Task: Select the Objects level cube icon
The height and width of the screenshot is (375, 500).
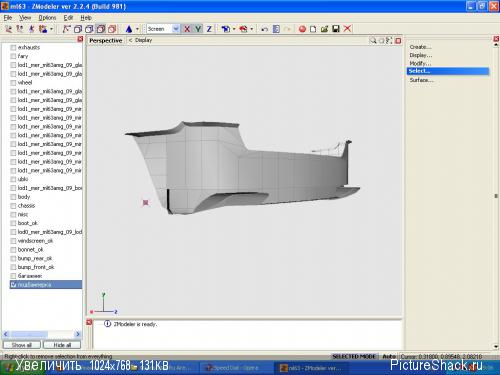Action: click(89, 29)
